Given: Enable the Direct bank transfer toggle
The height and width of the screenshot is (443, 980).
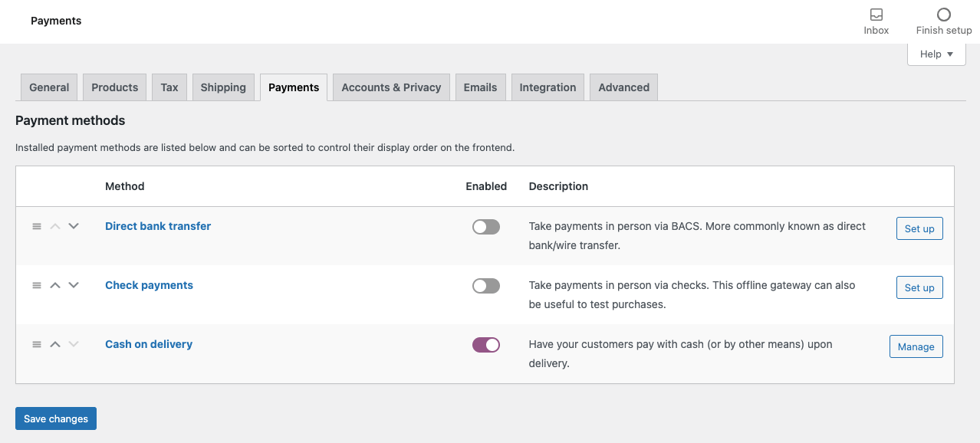Looking at the screenshot, I should point(485,227).
